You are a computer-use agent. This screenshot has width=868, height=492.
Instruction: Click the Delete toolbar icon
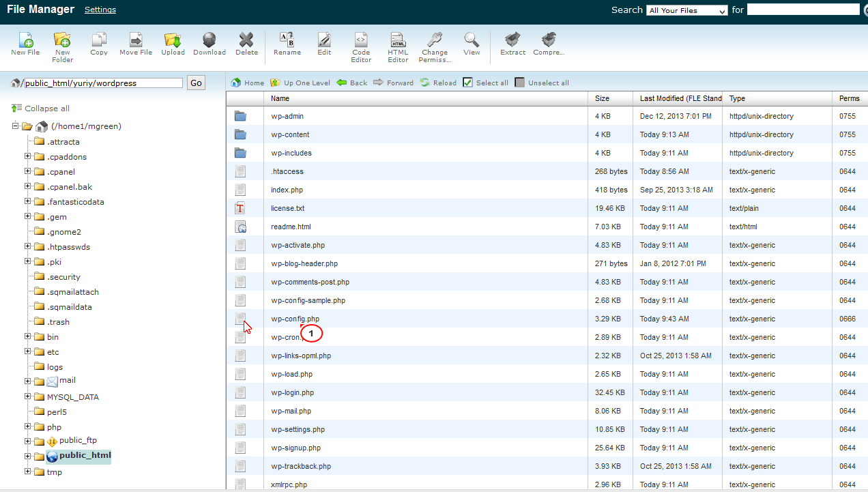pyautogui.click(x=246, y=42)
